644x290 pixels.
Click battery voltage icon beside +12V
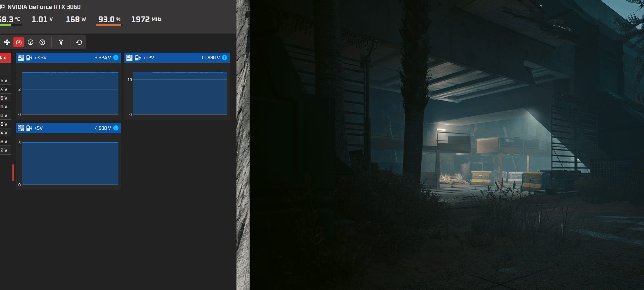(x=138, y=58)
